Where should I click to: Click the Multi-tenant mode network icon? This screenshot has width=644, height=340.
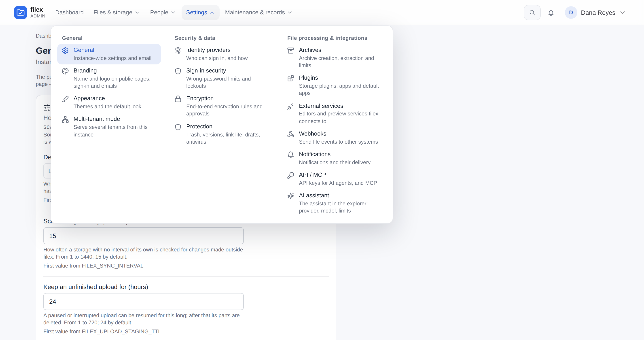click(65, 119)
